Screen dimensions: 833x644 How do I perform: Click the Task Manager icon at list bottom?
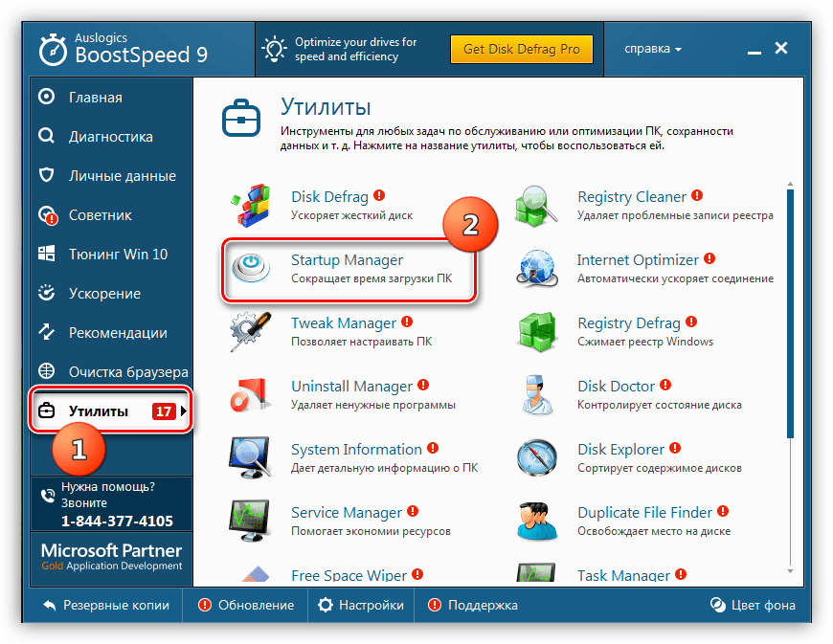[x=536, y=573]
